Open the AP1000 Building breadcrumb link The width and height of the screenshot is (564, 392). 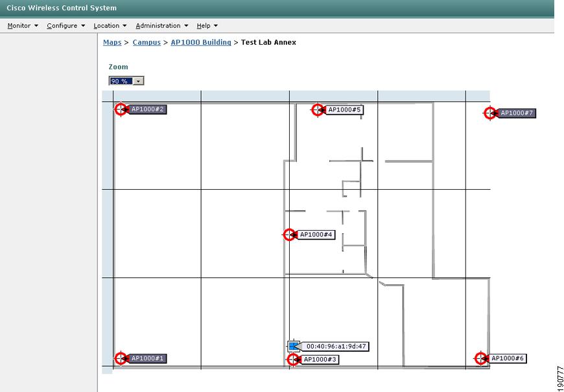click(x=201, y=42)
